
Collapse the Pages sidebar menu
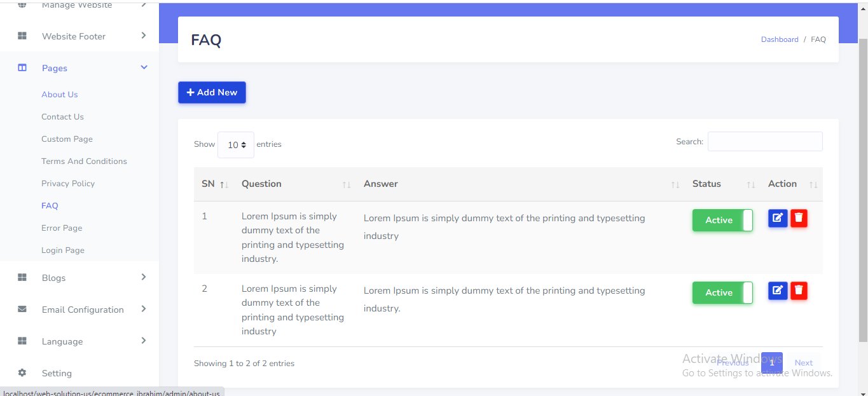[x=144, y=67]
